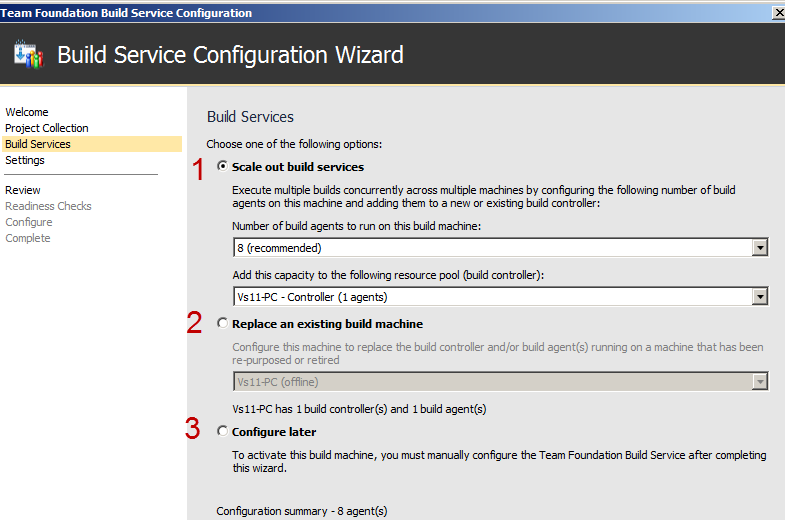785x520 pixels.
Task: Open the Project Collection step
Action: coord(47,128)
